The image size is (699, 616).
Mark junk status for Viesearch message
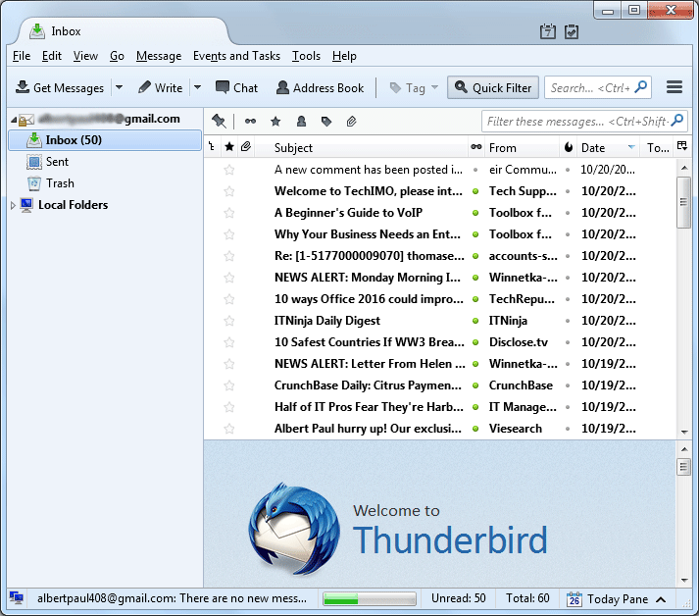pyautogui.click(x=568, y=429)
